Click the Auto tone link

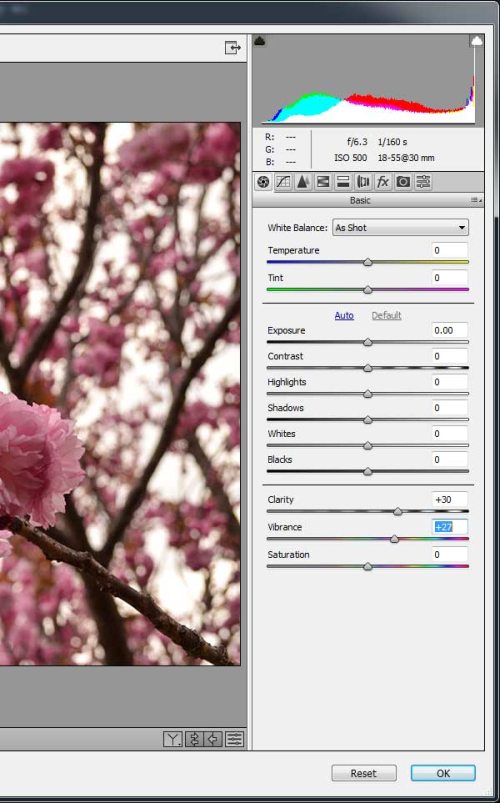[344, 315]
